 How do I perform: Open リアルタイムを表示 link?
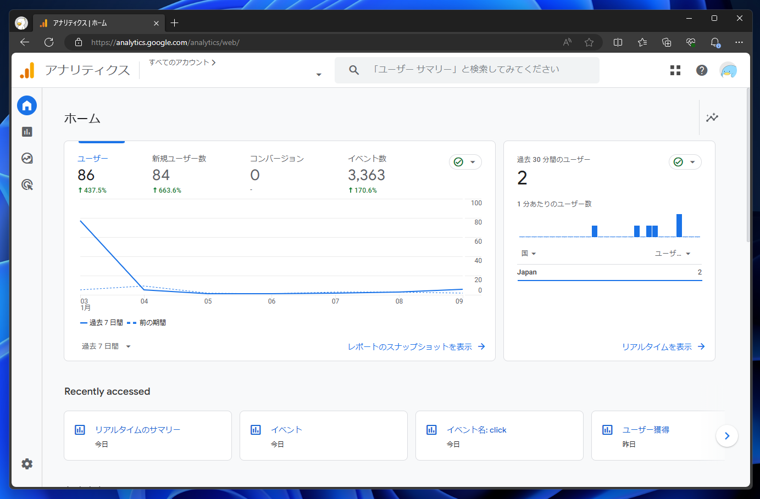[x=663, y=346]
